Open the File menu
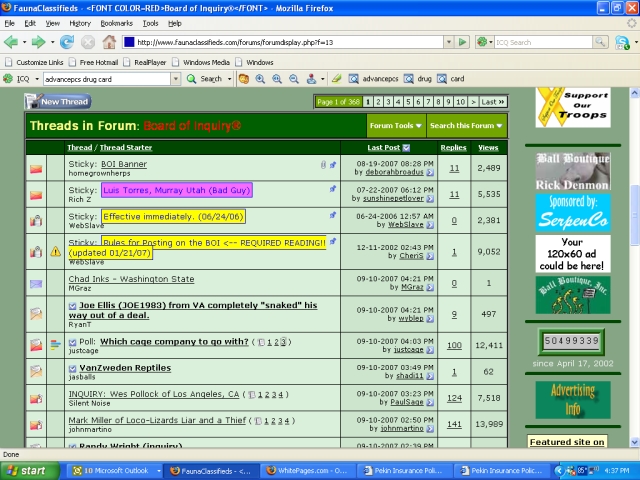Screen dimensions: 640x480 pyautogui.click(x=9, y=23)
